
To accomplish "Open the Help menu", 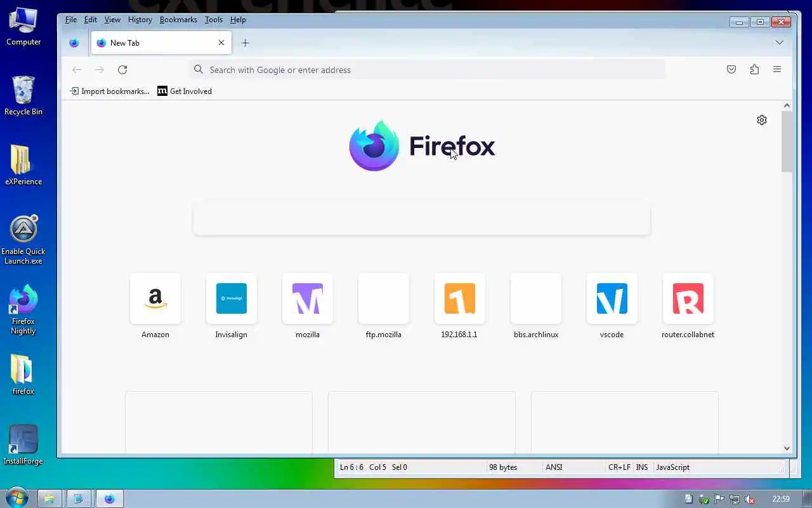I will point(238,20).
